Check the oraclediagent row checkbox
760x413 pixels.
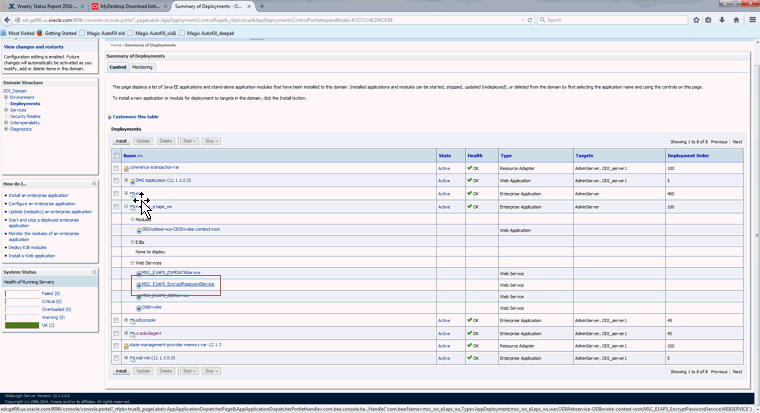coord(116,334)
